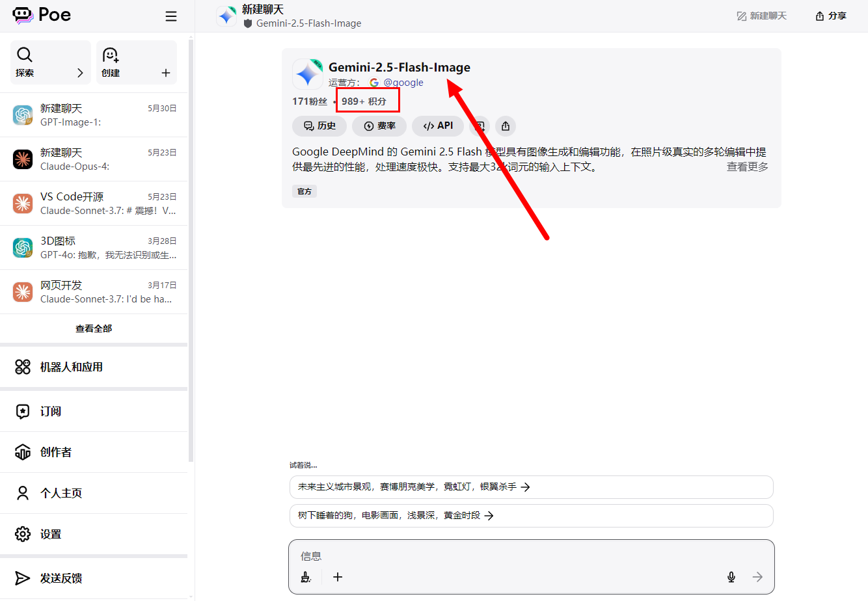
Task: Click the Claude-Opus-4 bot avatar
Action: [23, 159]
